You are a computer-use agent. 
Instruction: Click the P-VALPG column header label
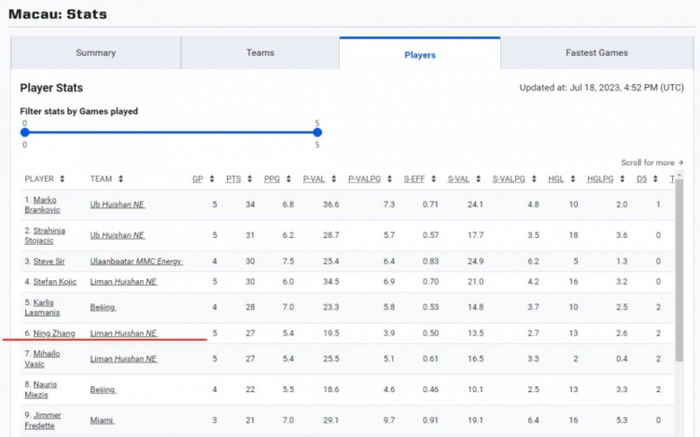click(365, 179)
